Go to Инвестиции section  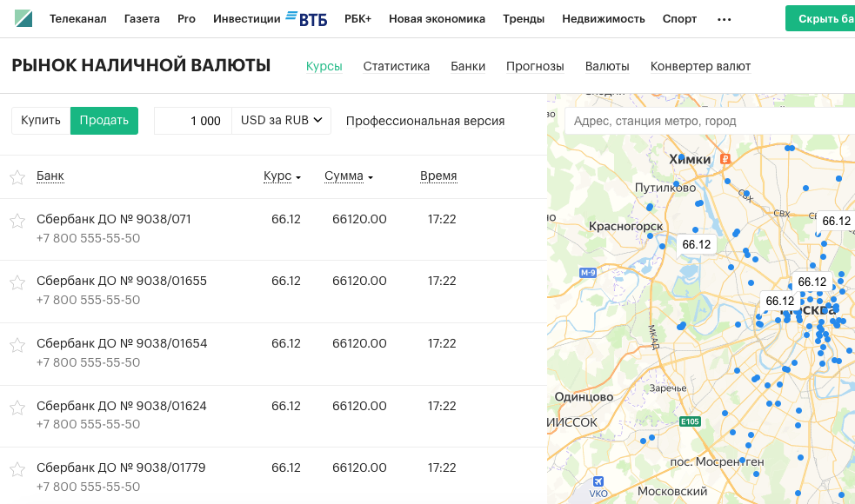pyautogui.click(x=247, y=18)
